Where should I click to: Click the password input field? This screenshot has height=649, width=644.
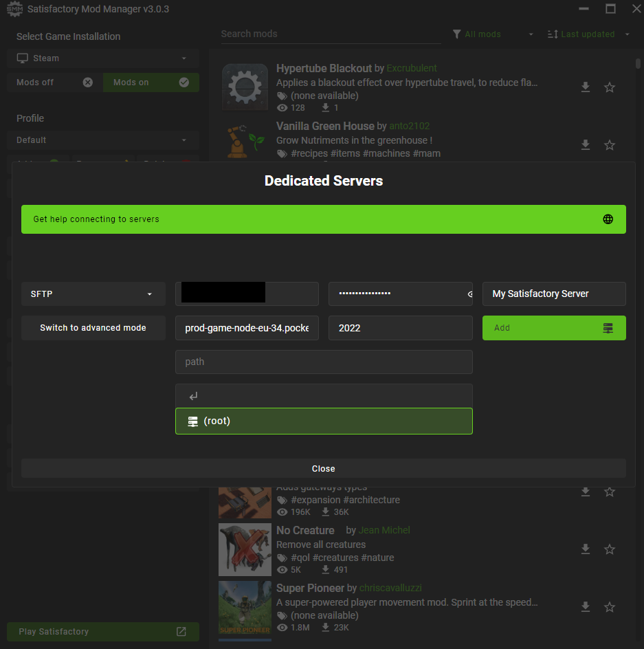click(400, 294)
